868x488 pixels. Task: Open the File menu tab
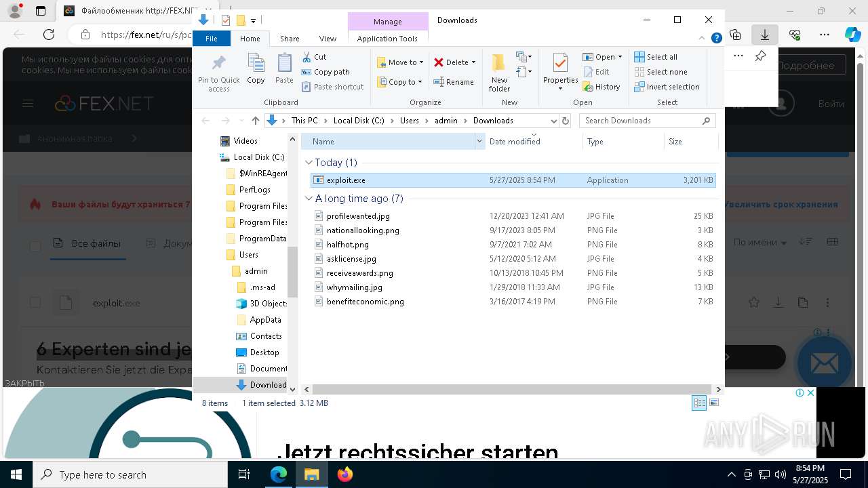pos(212,39)
